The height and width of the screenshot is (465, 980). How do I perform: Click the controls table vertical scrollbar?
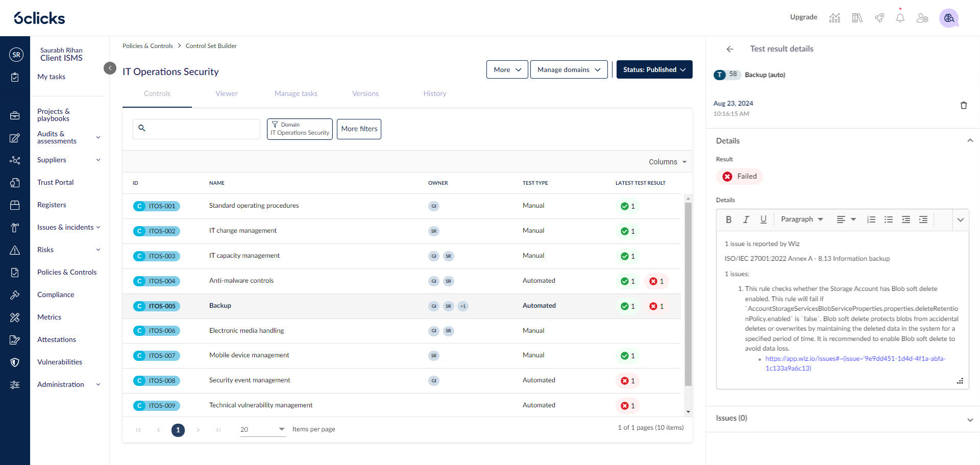[688, 293]
